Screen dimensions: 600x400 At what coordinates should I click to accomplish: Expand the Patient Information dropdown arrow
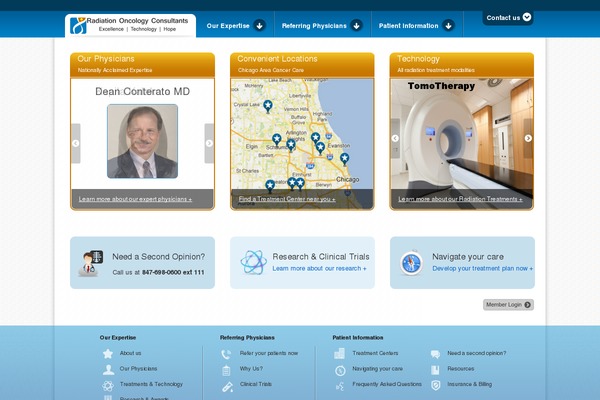[x=448, y=26]
